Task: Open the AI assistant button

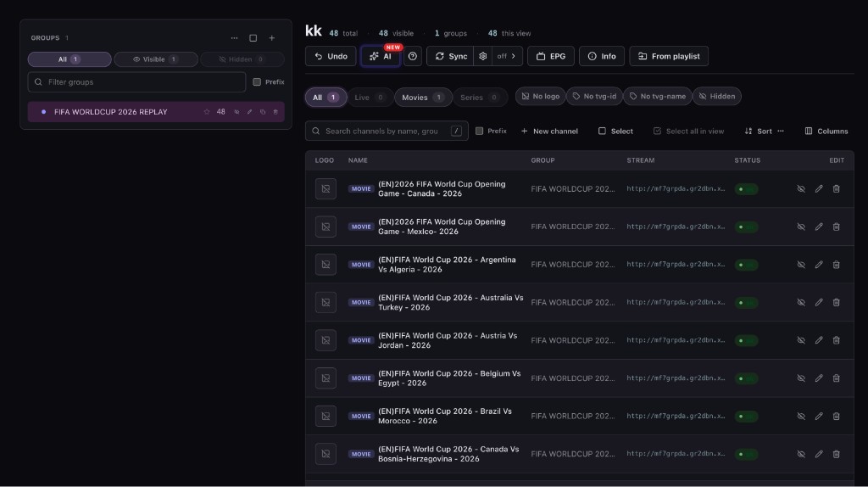Action: click(x=381, y=56)
